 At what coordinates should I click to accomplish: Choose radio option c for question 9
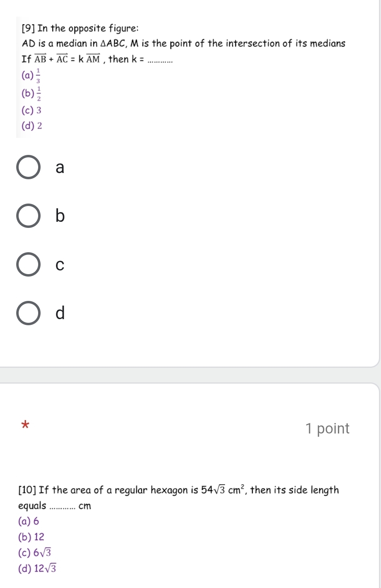pyautogui.click(x=28, y=264)
